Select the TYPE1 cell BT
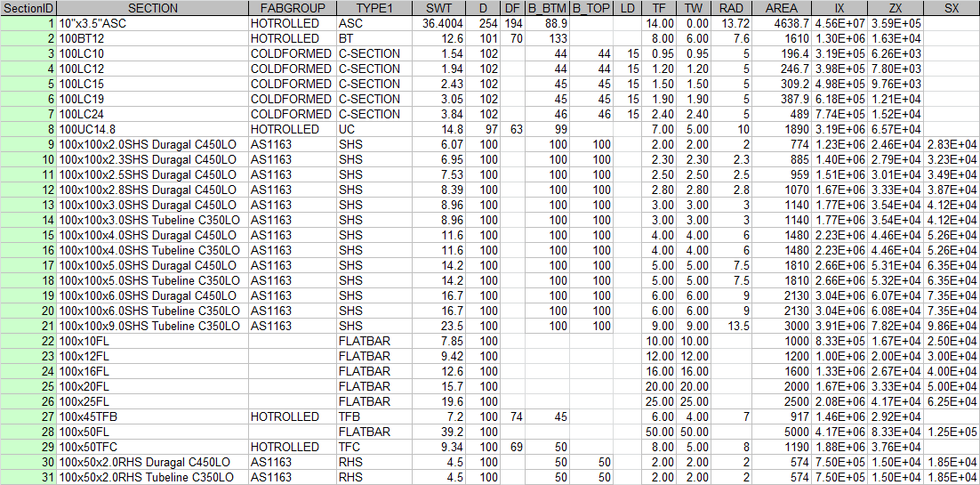 (374, 38)
